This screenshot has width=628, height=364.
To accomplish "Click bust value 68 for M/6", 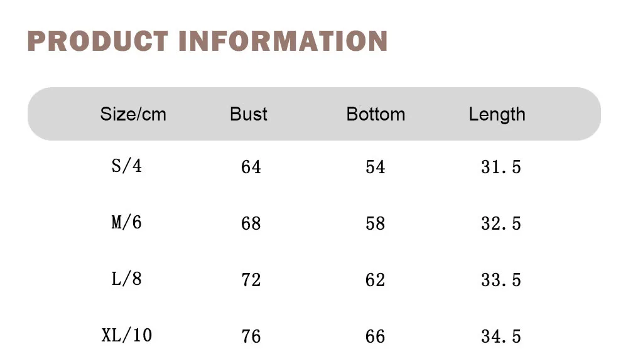I will pos(251,223).
